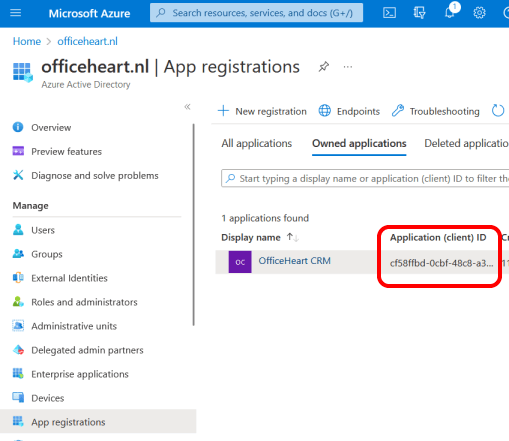The width and height of the screenshot is (509, 441).
Task: Open portal settings gear
Action: tap(479, 13)
